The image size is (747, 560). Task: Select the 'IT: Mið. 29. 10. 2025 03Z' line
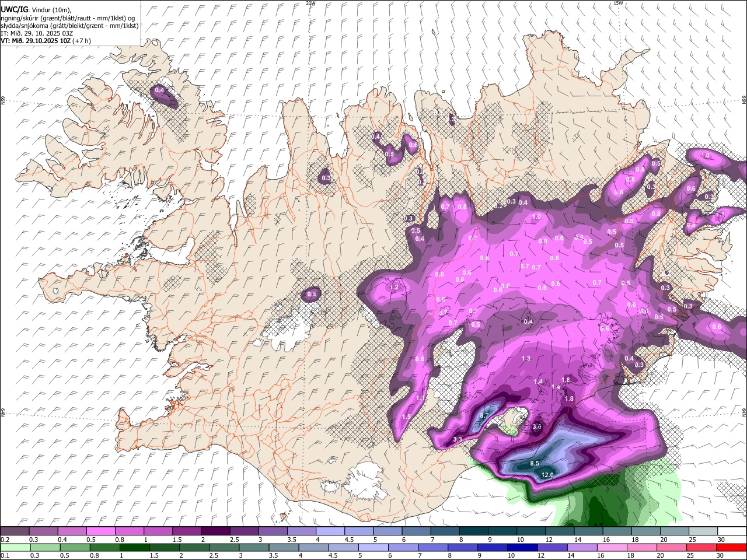coord(37,33)
